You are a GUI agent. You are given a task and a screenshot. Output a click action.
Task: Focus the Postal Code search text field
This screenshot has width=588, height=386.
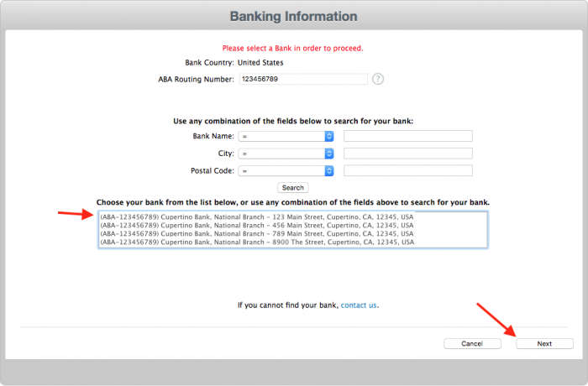pos(407,171)
